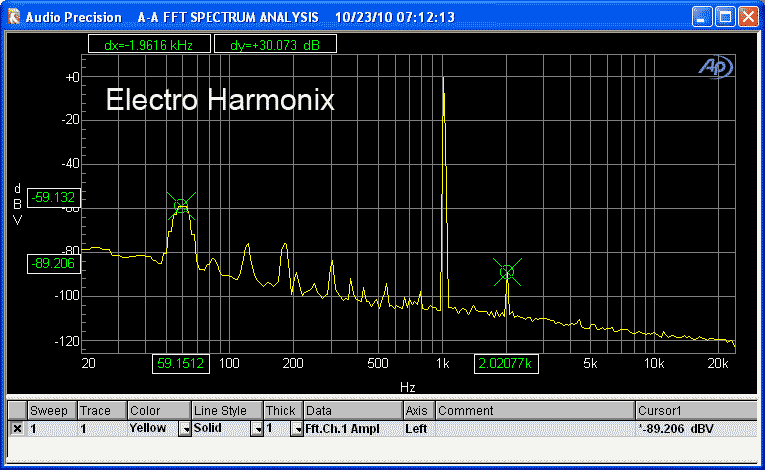Click the 2.02077k frequency cursor box

(506, 364)
